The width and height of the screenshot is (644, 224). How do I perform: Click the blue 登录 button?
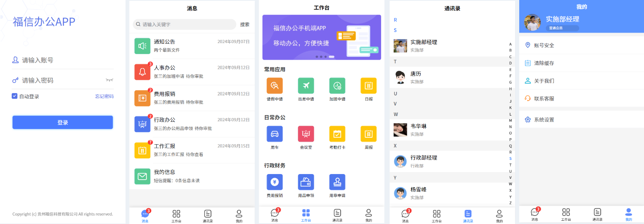63,122
